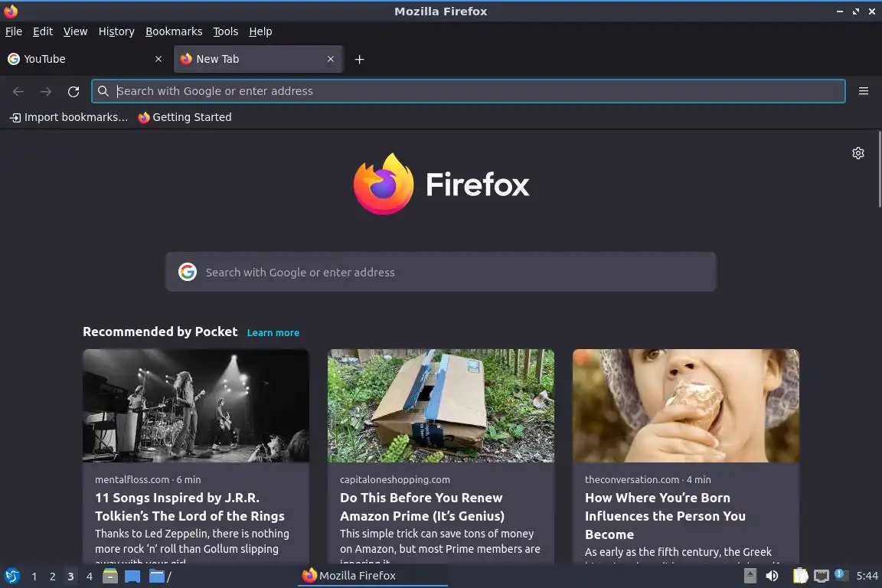The height and width of the screenshot is (588, 882).
Task: Focus the address bar field
Action: click(x=468, y=91)
